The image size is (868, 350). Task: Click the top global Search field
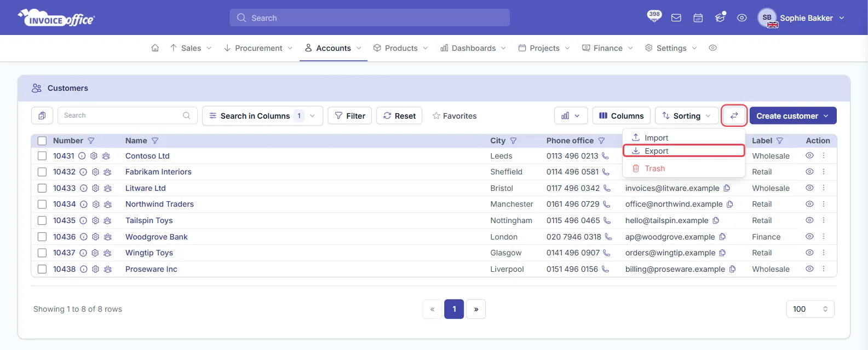click(x=370, y=17)
